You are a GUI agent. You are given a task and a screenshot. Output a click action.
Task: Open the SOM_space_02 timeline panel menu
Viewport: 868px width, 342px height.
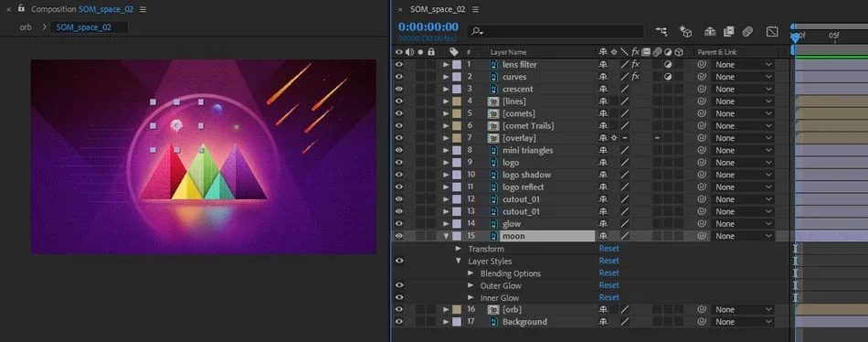475,9
